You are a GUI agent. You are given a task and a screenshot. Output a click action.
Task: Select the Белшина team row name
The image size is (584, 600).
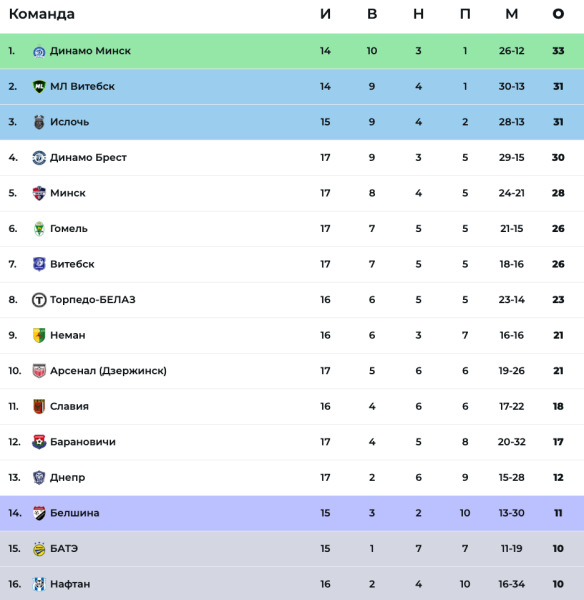click(75, 513)
